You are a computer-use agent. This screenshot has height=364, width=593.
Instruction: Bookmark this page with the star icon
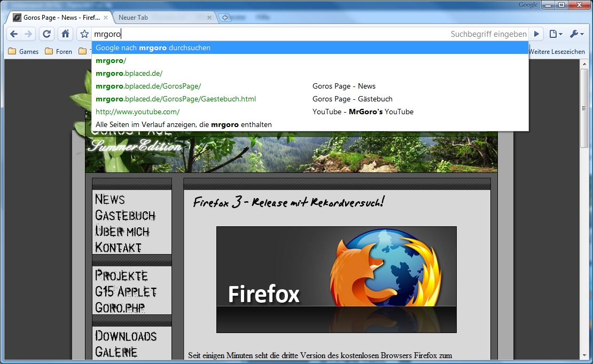pyautogui.click(x=84, y=34)
